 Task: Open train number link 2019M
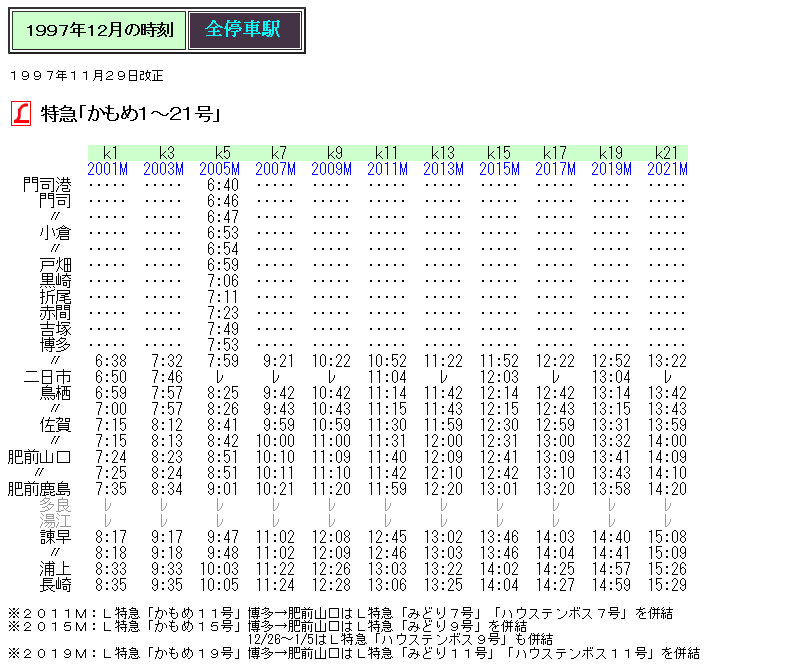pyautogui.click(x=611, y=169)
